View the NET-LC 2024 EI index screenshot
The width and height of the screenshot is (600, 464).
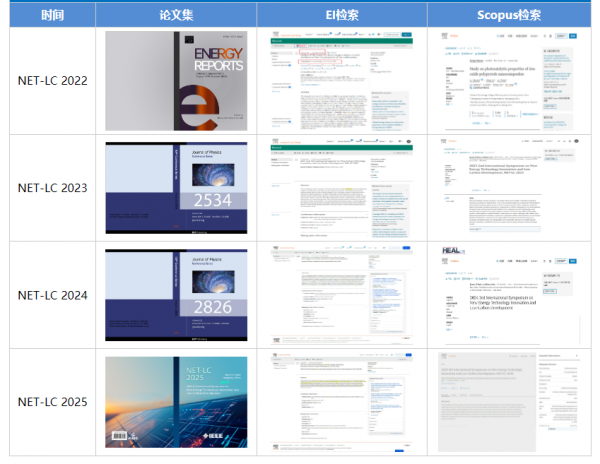341,295
